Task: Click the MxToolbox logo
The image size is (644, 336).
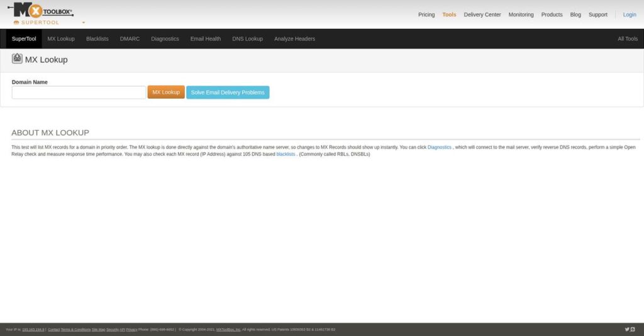Action: [x=40, y=10]
